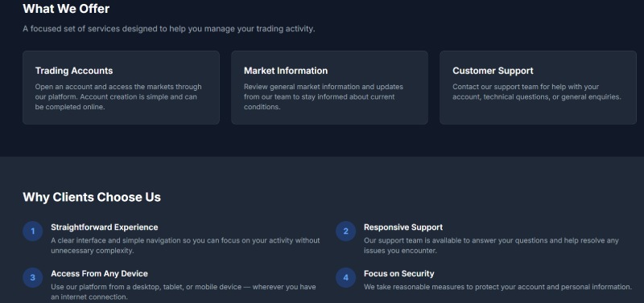Image resolution: width=644 pixels, height=303 pixels.
Task: Click the Focus on Security description about reasonable measures
Action: point(497,287)
